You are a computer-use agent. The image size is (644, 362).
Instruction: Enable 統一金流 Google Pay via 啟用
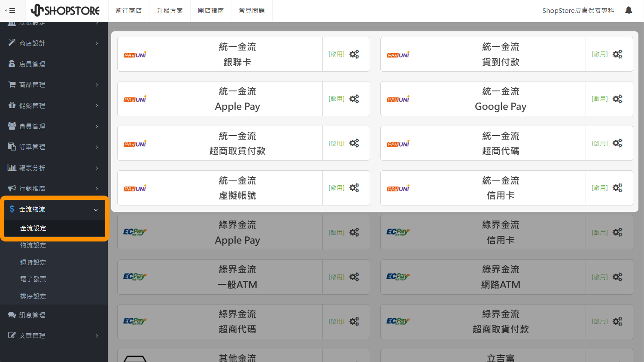click(x=600, y=99)
